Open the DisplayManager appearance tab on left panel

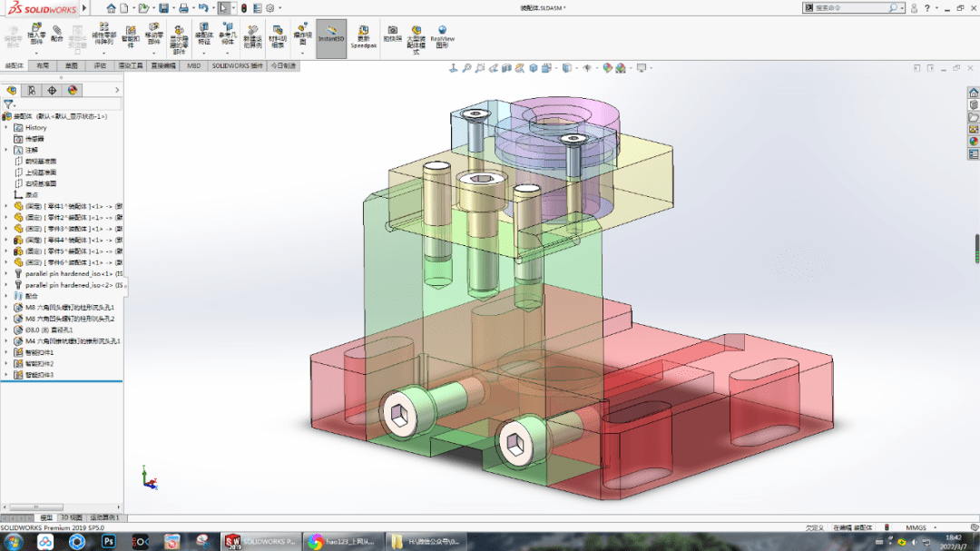click(73, 90)
